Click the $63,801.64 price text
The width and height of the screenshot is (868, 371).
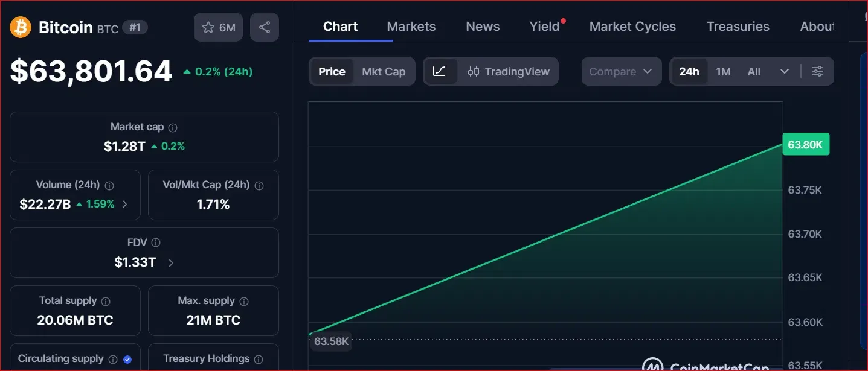91,71
